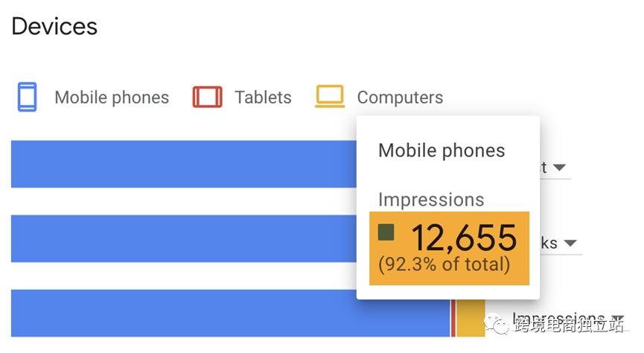Click the "Devices" card heading
The height and width of the screenshot is (353, 644).
click(54, 27)
